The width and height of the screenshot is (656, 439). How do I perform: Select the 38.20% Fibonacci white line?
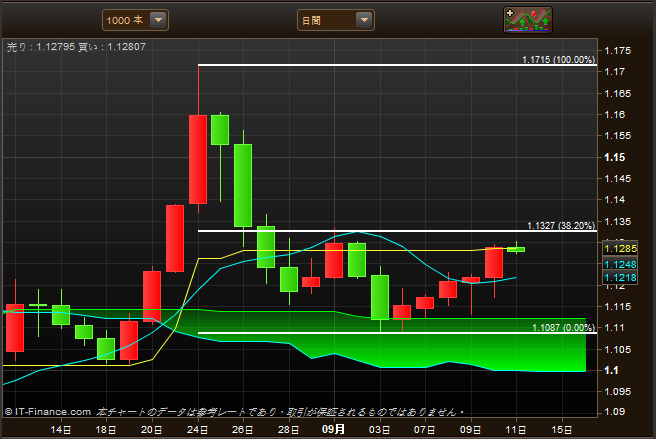pos(397,231)
